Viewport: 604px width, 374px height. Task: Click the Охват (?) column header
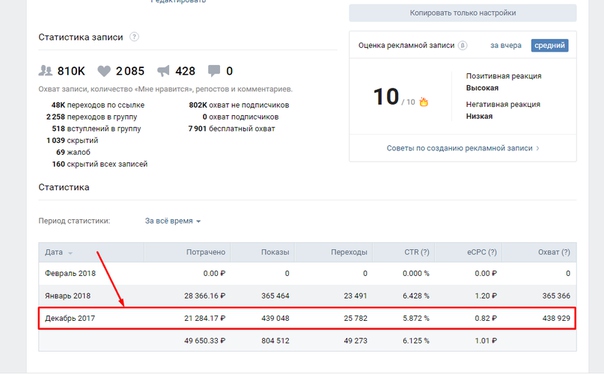coord(554,252)
